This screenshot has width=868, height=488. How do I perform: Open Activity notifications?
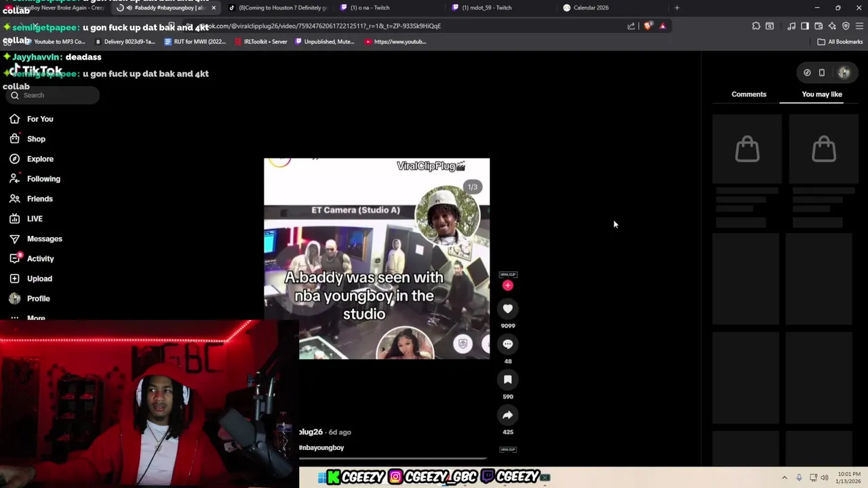[40, 259]
